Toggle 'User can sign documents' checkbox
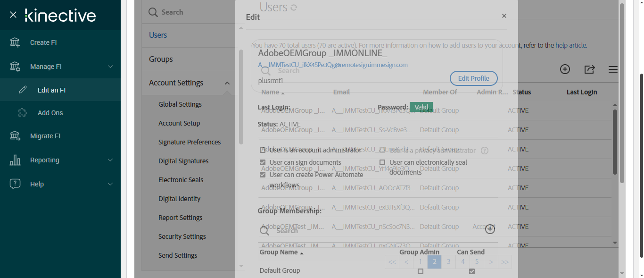The height and width of the screenshot is (278, 644). pyautogui.click(x=263, y=162)
